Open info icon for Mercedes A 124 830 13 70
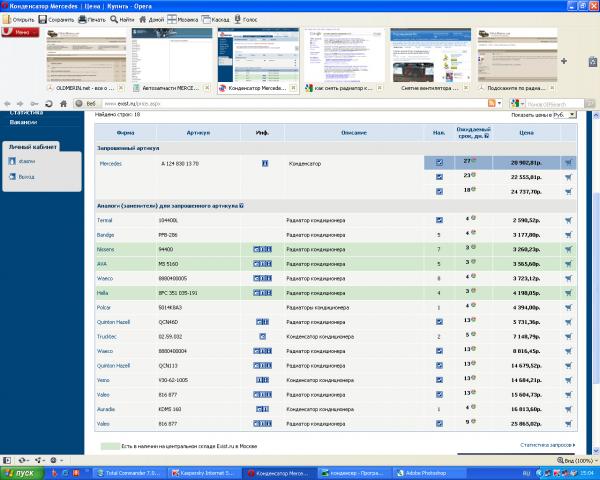This screenshot has height=480, width=600. pos(265,163)
